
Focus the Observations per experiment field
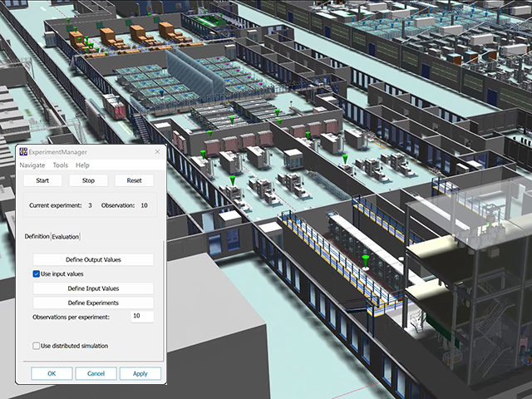coord(141,317)
